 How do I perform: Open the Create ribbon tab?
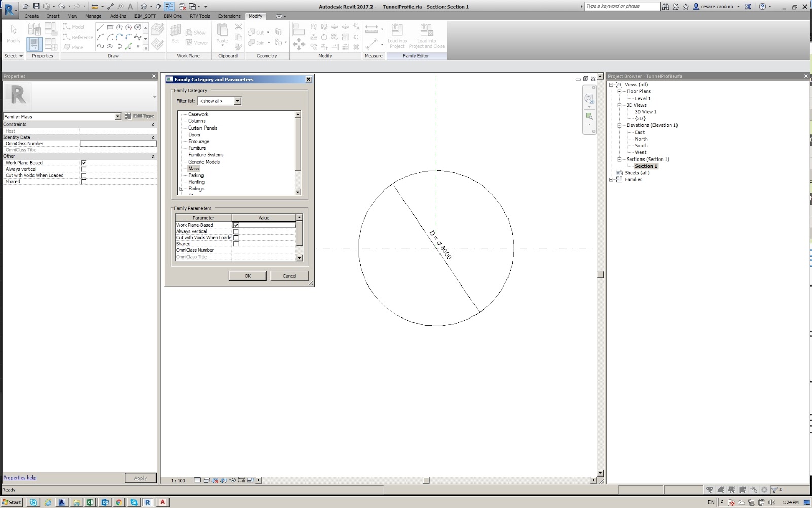click(x=31, y=16)
